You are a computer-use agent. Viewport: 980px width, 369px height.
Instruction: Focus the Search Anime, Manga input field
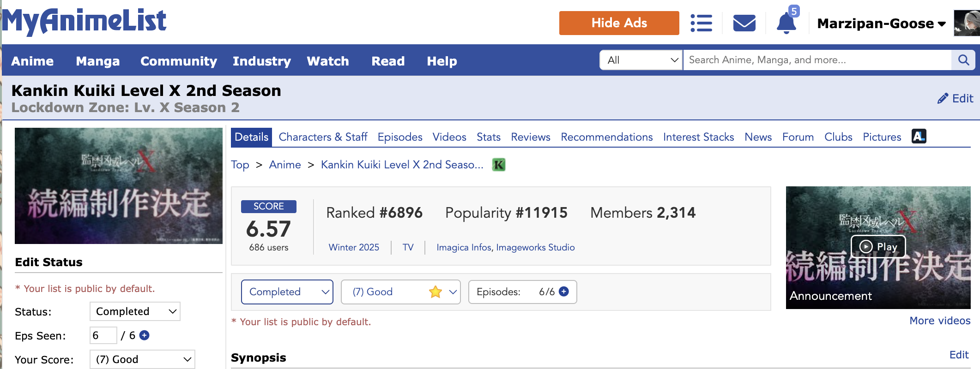coord(817,60)
